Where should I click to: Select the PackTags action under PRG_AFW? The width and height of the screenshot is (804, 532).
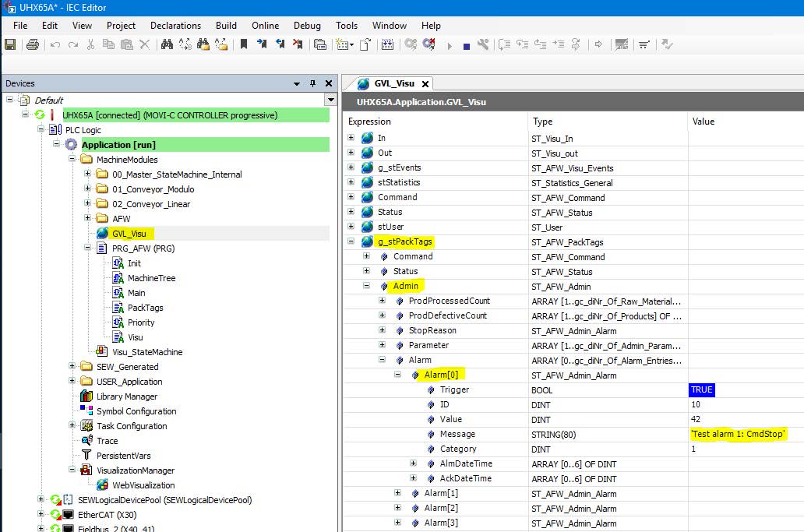tap(145, 308)
